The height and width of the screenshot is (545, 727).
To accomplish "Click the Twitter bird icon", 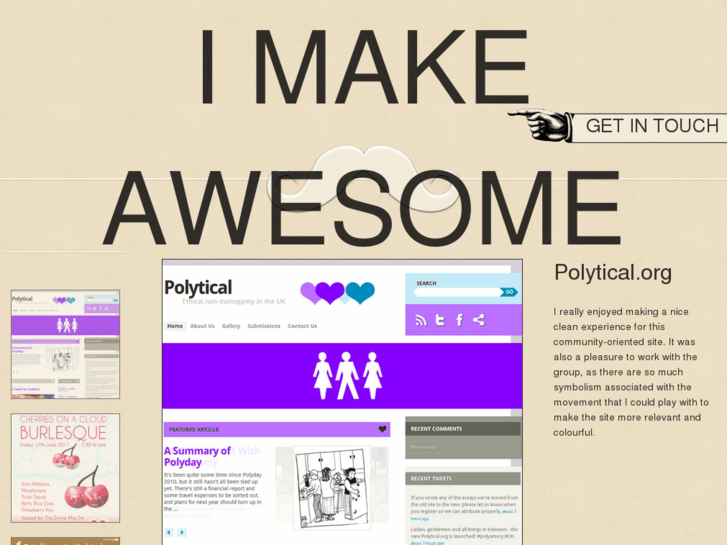I will click(x=440, y=320).
